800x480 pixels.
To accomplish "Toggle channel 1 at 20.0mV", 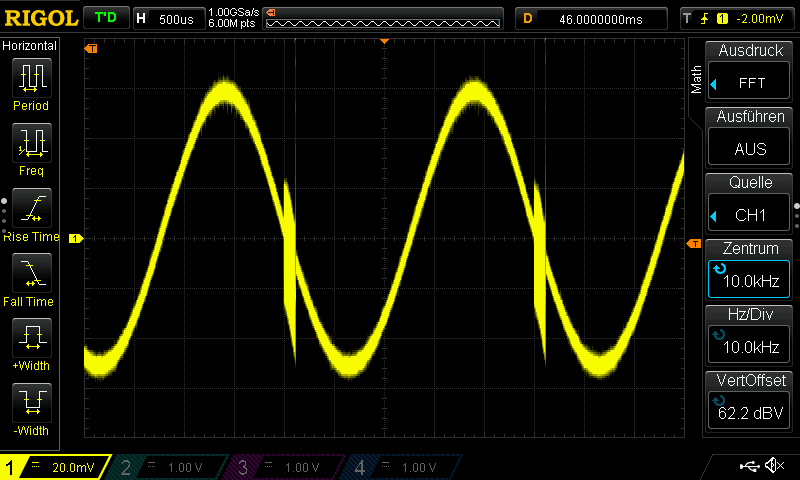I will coord(55,467).
